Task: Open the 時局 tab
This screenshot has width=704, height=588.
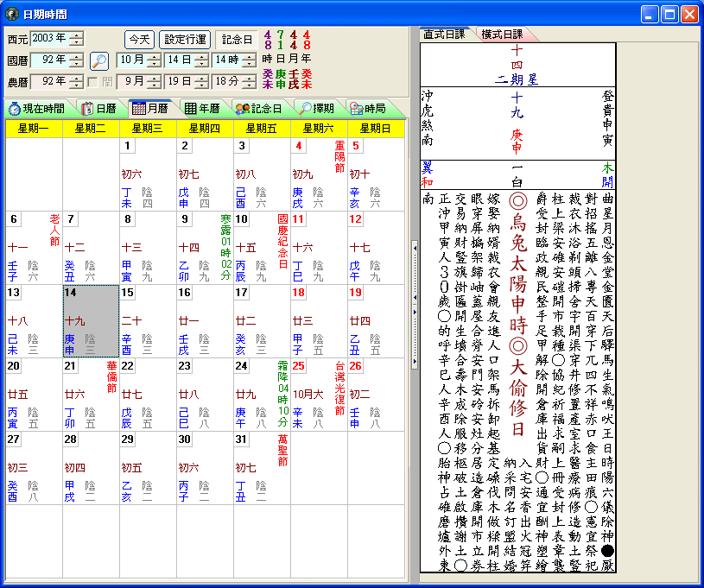Action: [x=368, y=109]
